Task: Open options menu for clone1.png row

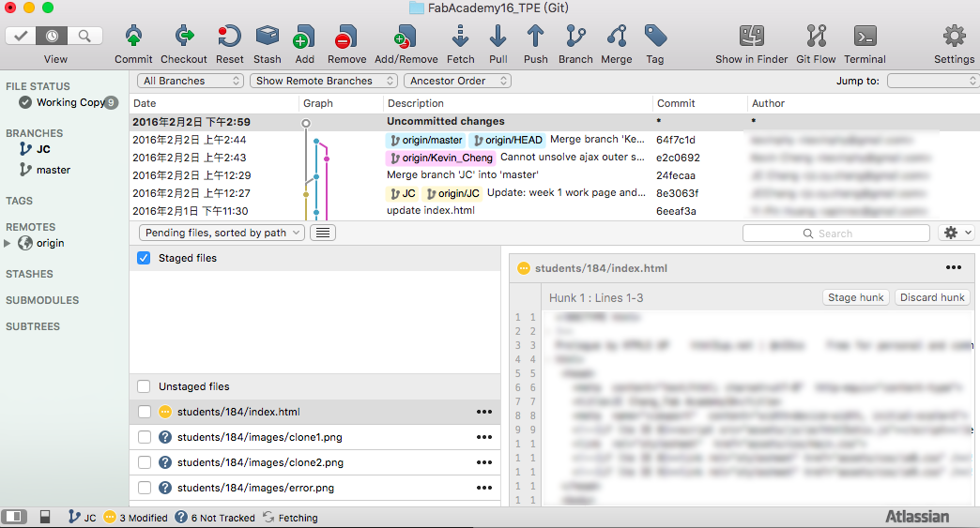Action: [483, 437]
